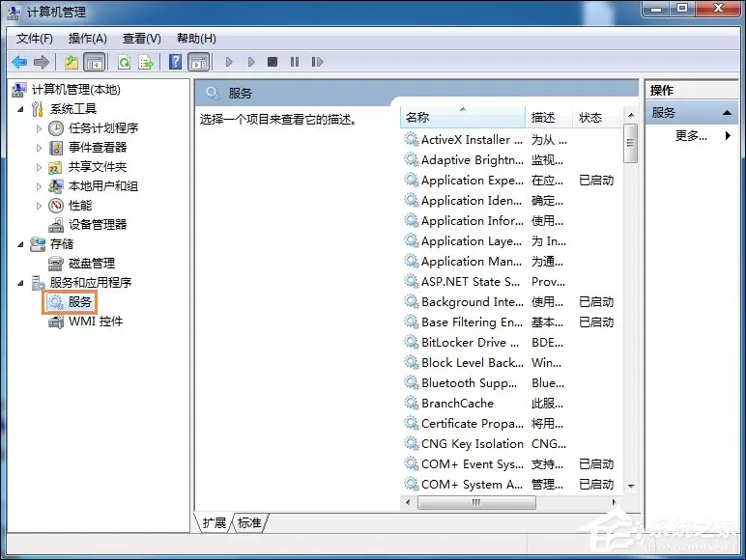This screenshot has height=560, width=746.
Task: Open the 查看(V) menu
Action: [x=142, y=38]
